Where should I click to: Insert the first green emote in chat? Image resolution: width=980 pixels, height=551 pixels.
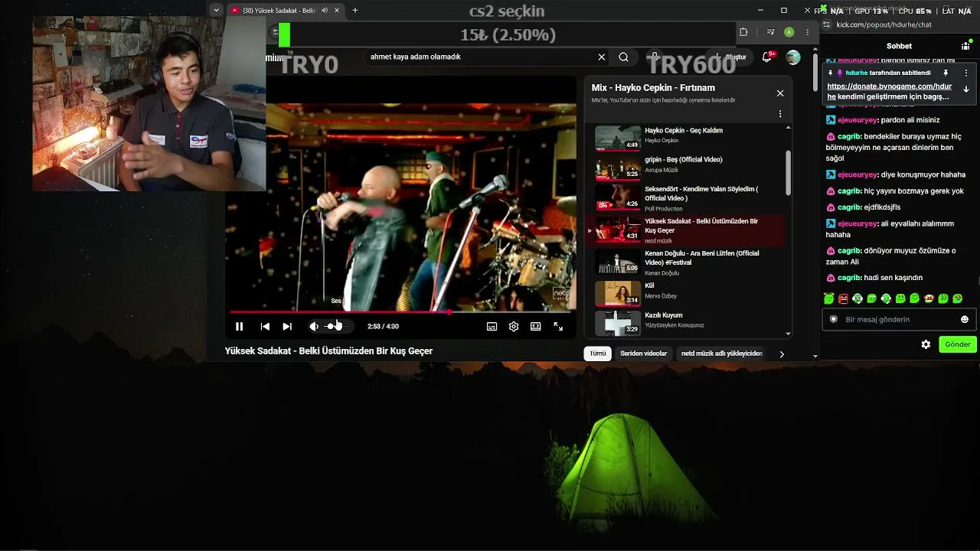(x=829, y=298)
